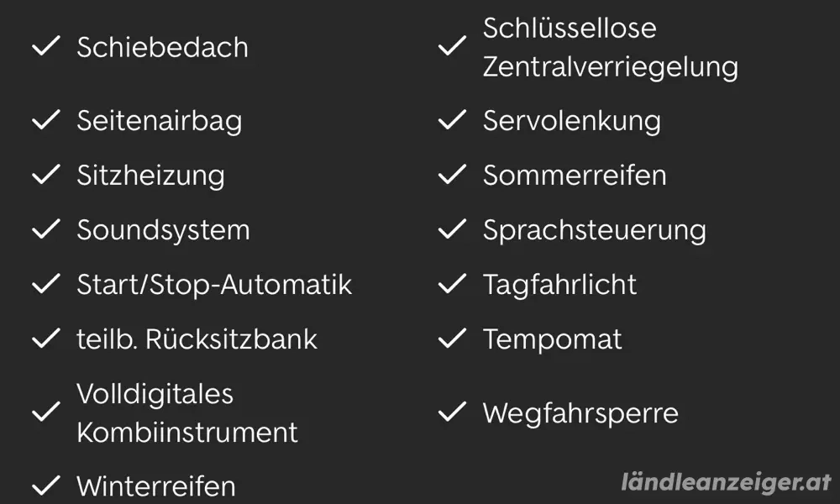Open the ländleanzeiger.at watermark link

(726, 481)
